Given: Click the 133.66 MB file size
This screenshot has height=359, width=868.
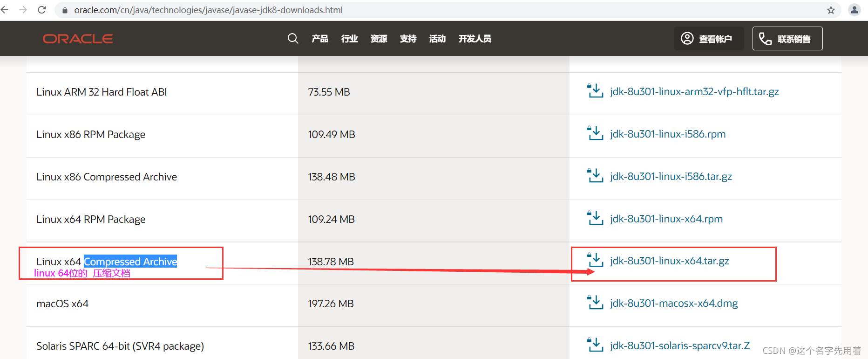Looking at the screenshot, I should (x=331, y=346).
